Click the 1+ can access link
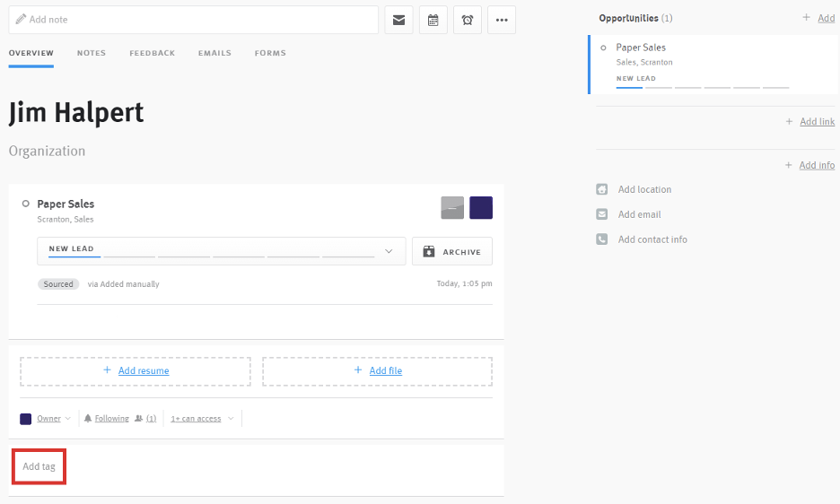 (196, 418)
